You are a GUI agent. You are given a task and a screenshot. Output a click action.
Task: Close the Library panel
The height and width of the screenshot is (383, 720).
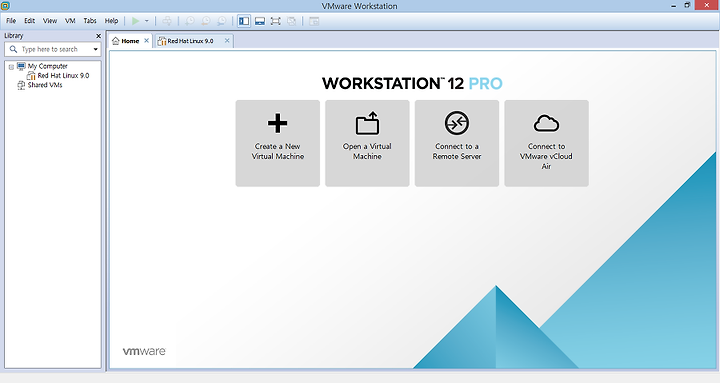98,36
